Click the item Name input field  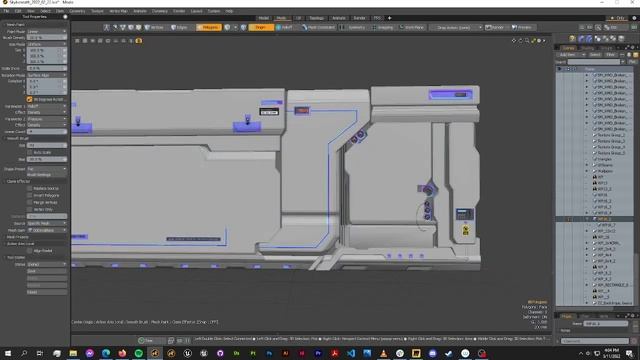coord(606,323)
